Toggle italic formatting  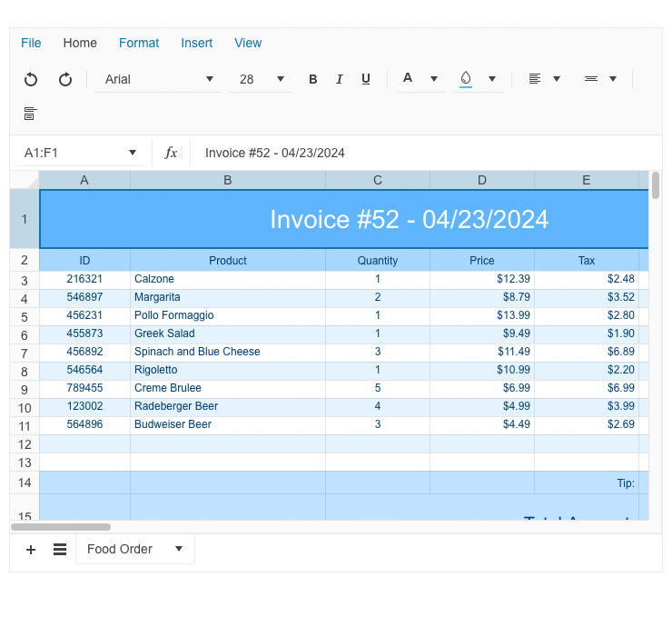pyautogui.click(x=340, y=80)
